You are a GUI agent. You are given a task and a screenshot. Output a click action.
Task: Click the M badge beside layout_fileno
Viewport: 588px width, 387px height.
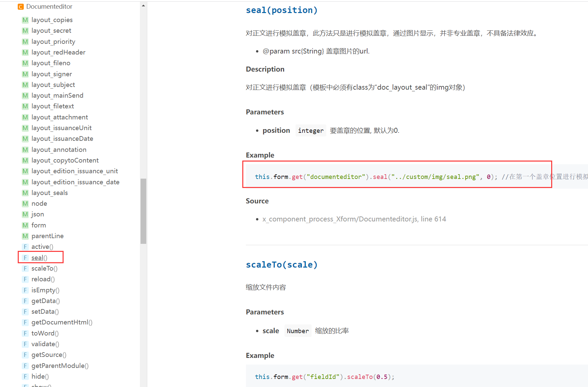[x=25, y=63]
